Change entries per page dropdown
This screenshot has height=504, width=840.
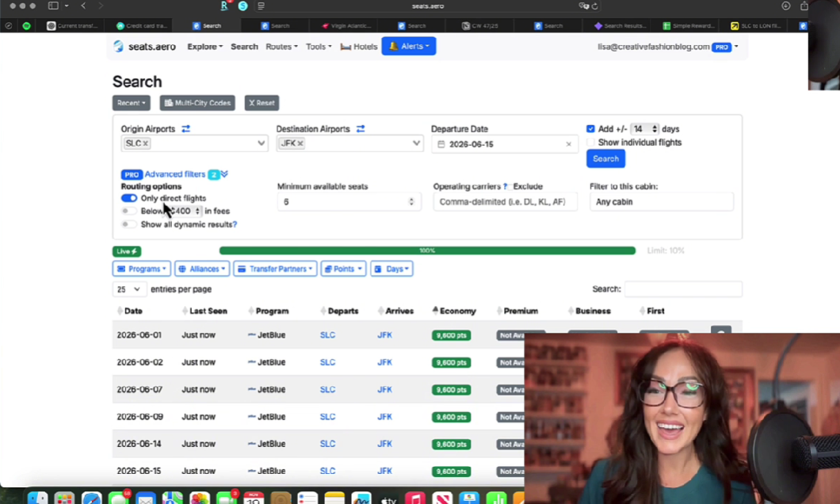tap(128, 289)
